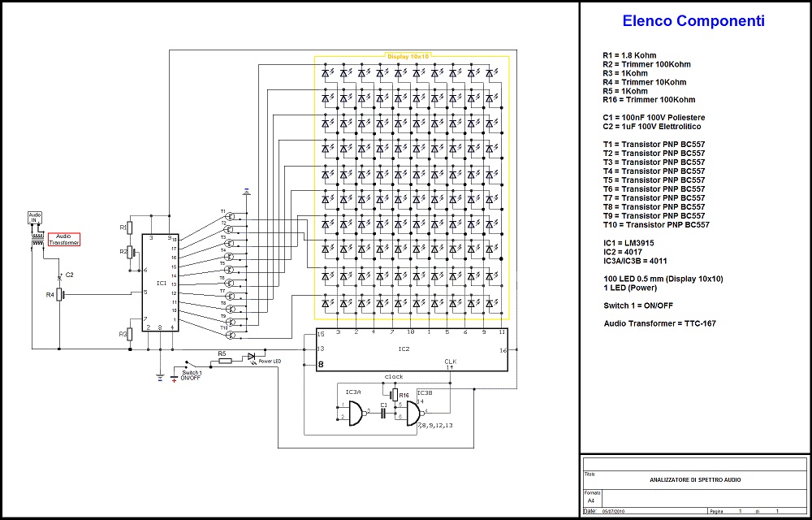
Task: Click the red Audio Transformer label box
Action: point(63,239)
